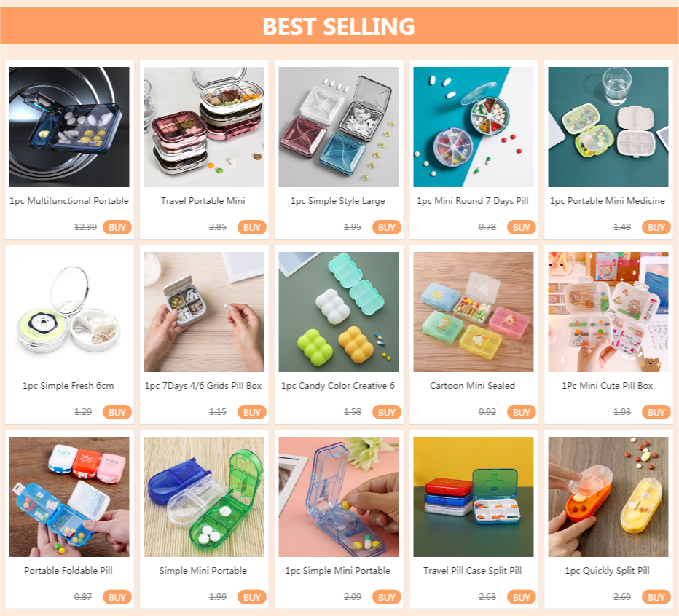Open the Cartoon Mini Sealed product image
Image resolution: width=679 pixels, height=616 pixels.
coord(474,312)
